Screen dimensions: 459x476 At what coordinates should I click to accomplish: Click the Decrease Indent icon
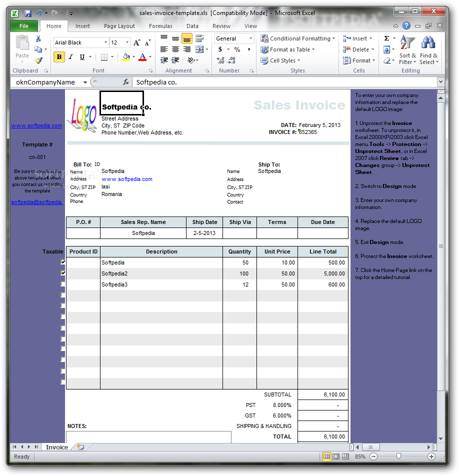coord(164,60)
